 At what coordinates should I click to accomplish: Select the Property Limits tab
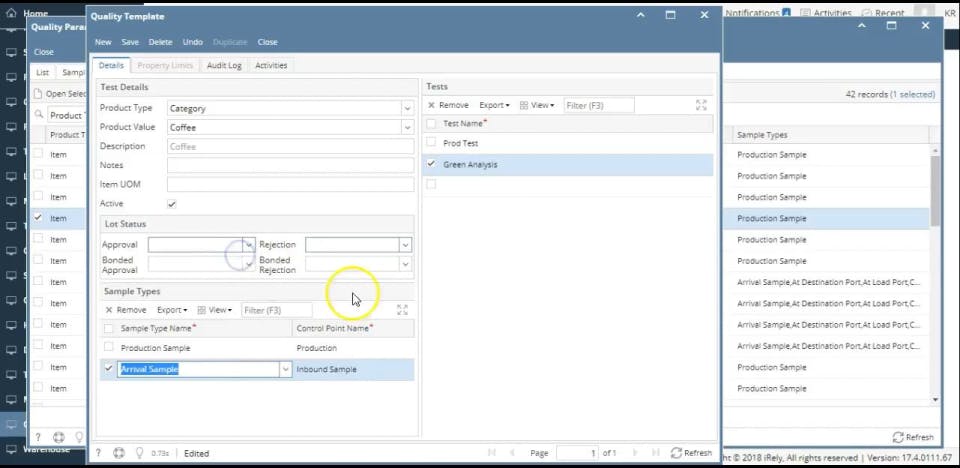pyautogui.click(x=165, y=65)
